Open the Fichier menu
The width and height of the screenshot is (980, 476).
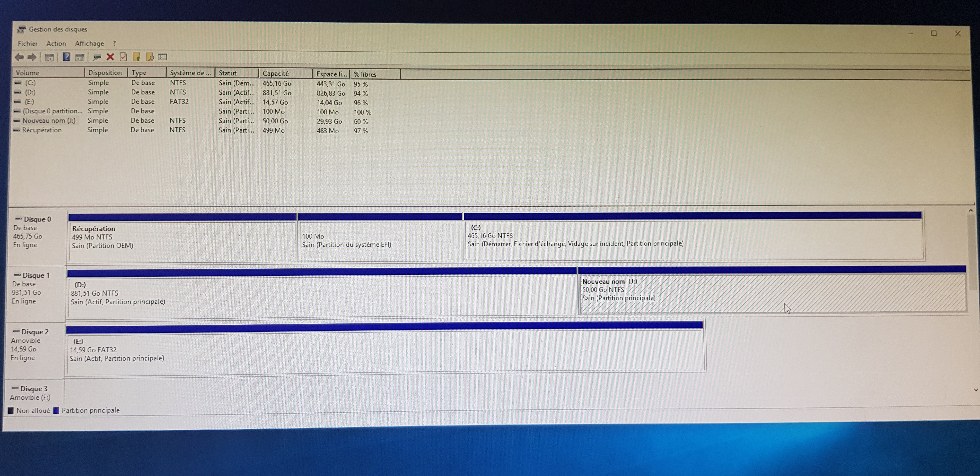click(x=27, y=44)
